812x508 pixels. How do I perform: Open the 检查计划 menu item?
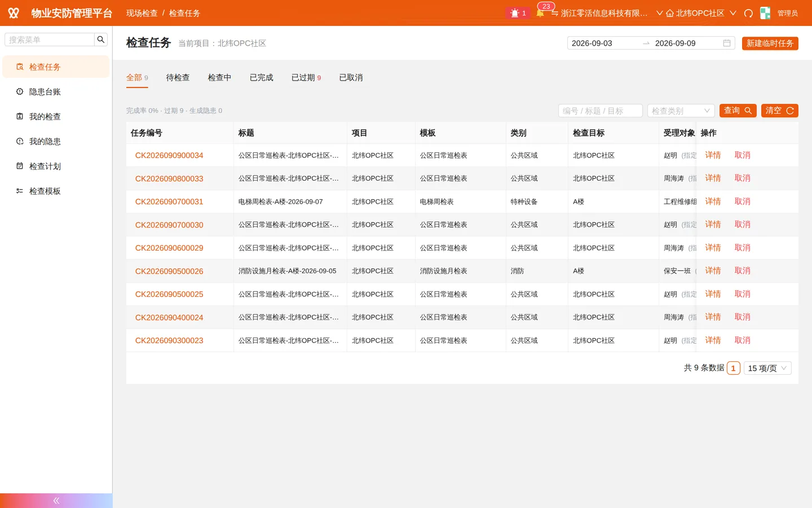pyautogui.click(x=56, y=166)
